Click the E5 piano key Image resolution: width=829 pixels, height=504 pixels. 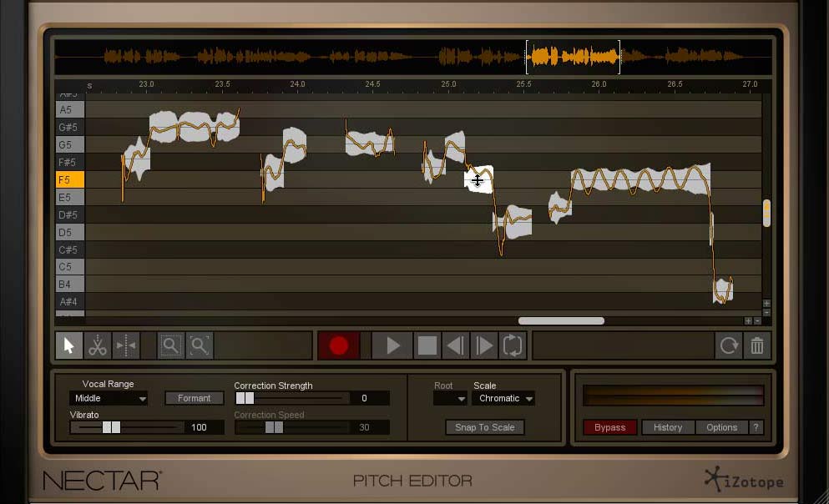tap(70, 198)
